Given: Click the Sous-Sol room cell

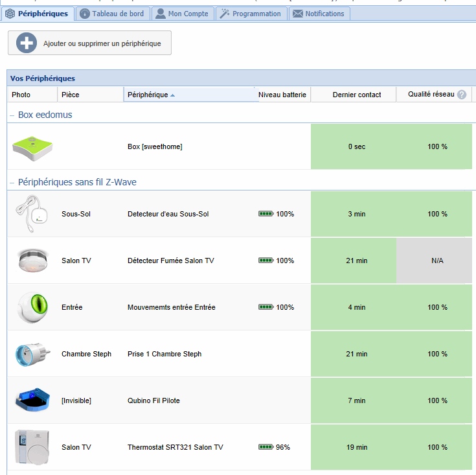Looking at the screenshot, I should click(76, 214).
